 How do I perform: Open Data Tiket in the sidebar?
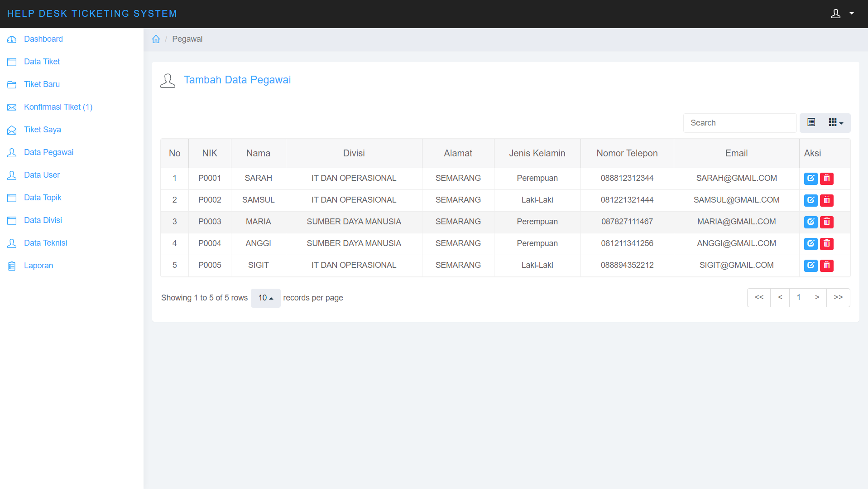pyautogui.click(x=42, y=62)
